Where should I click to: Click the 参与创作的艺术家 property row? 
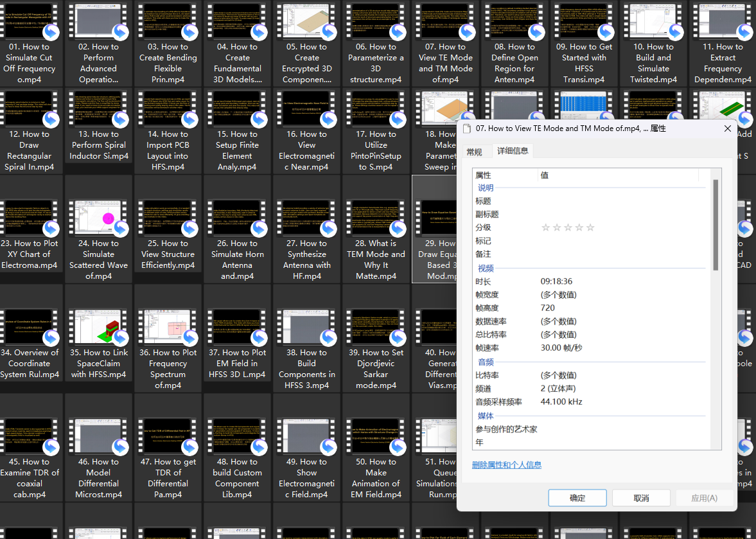[x=590, y=429]
